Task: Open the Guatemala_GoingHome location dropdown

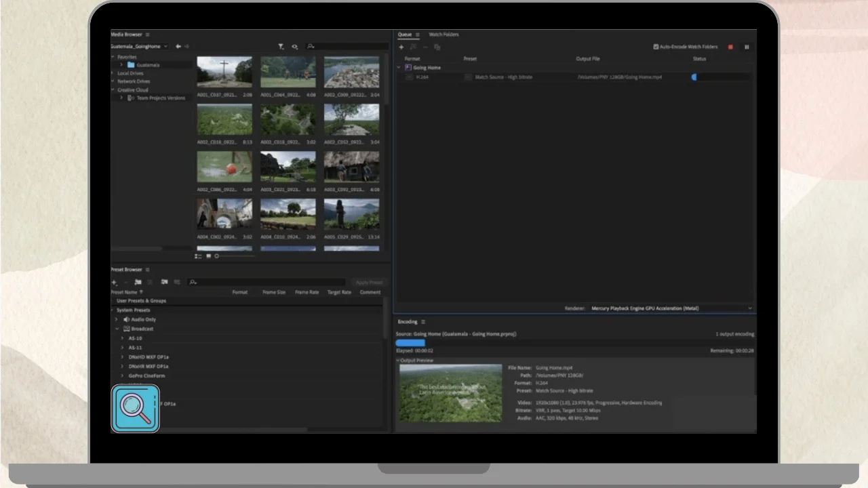Action: (165, 46)
